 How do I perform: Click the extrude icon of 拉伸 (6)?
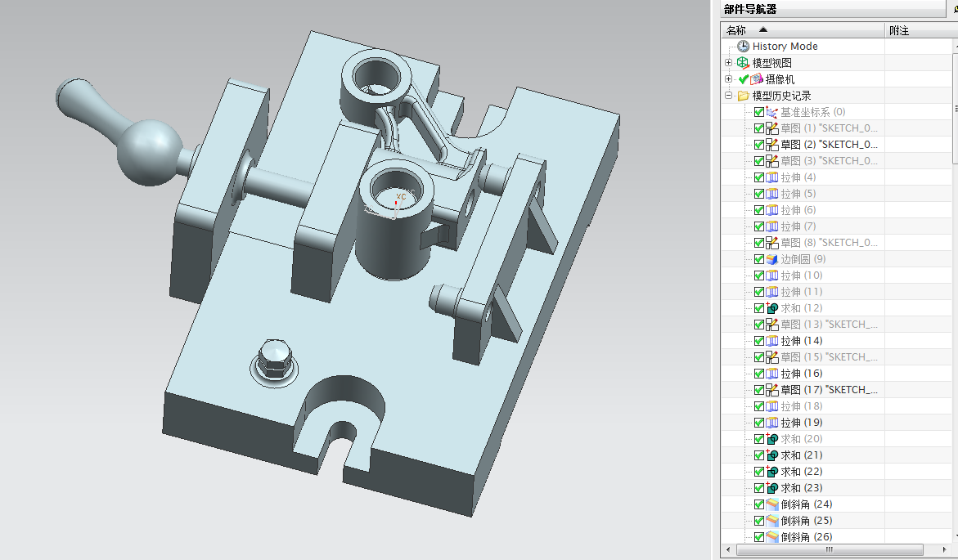click(772, 210)
